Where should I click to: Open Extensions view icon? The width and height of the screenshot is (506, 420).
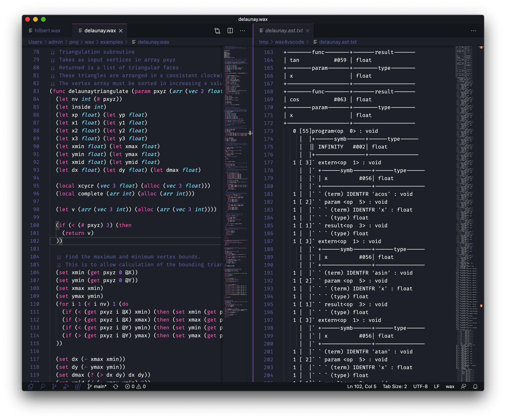coord(78,386)
